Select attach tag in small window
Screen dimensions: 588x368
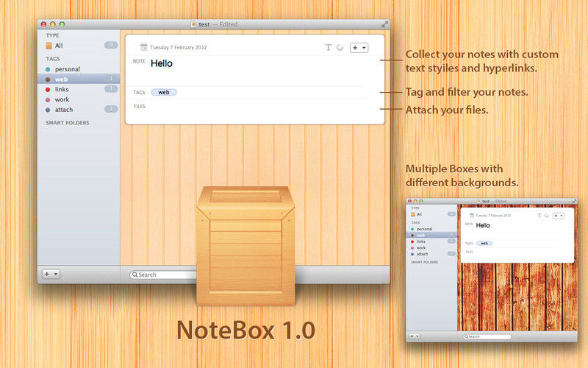click(431, 254)
